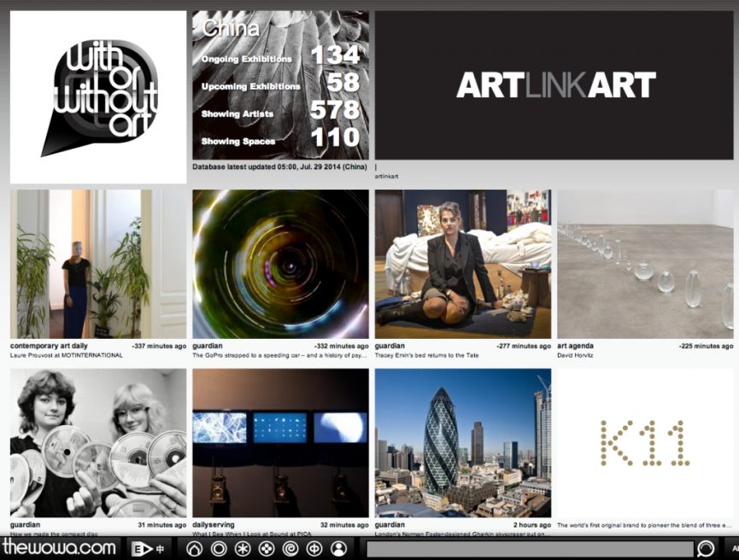Click the 'Upcoming Exhibitions' label
The height and width of the screenshot is (560, 739).
(250, 87)
